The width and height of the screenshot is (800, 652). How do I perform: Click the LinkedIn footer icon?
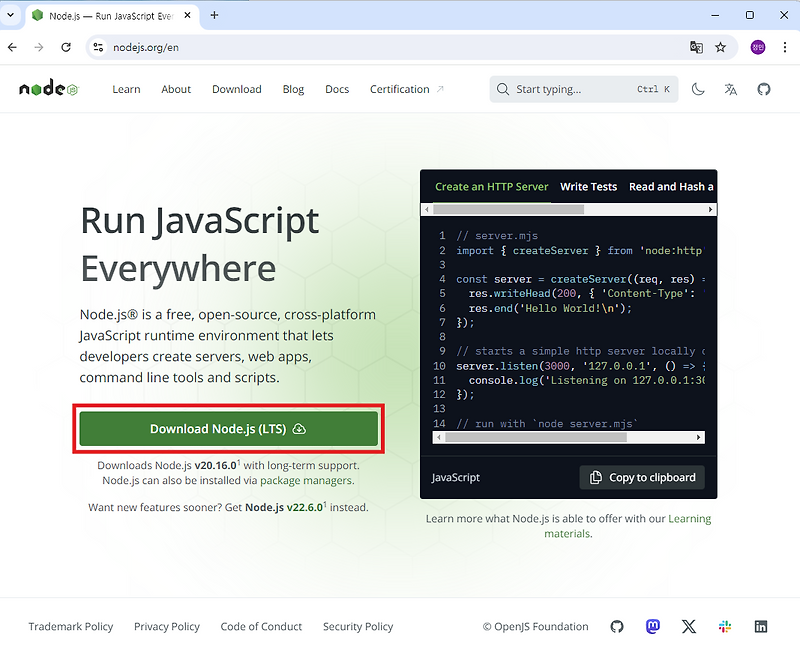(761, 626)
